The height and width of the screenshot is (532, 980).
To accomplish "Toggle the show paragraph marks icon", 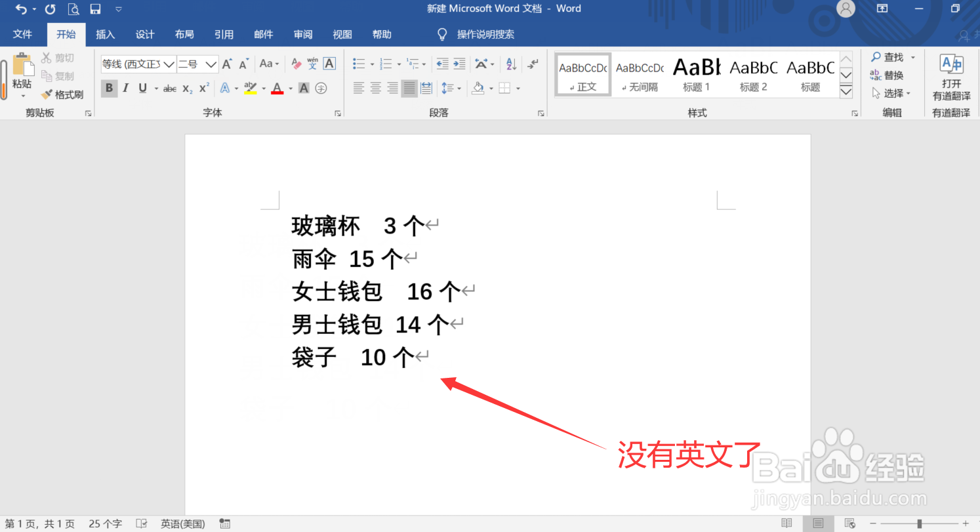I will [533, 64].
